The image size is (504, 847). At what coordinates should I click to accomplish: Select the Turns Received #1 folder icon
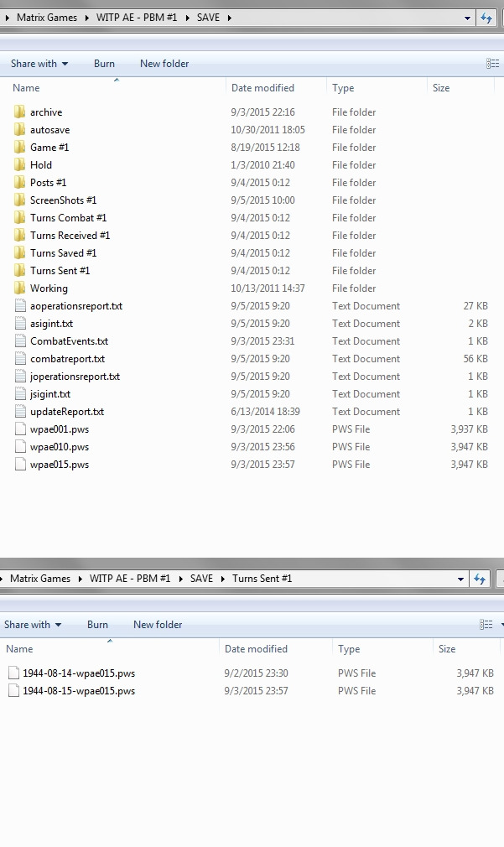(19, 235)
